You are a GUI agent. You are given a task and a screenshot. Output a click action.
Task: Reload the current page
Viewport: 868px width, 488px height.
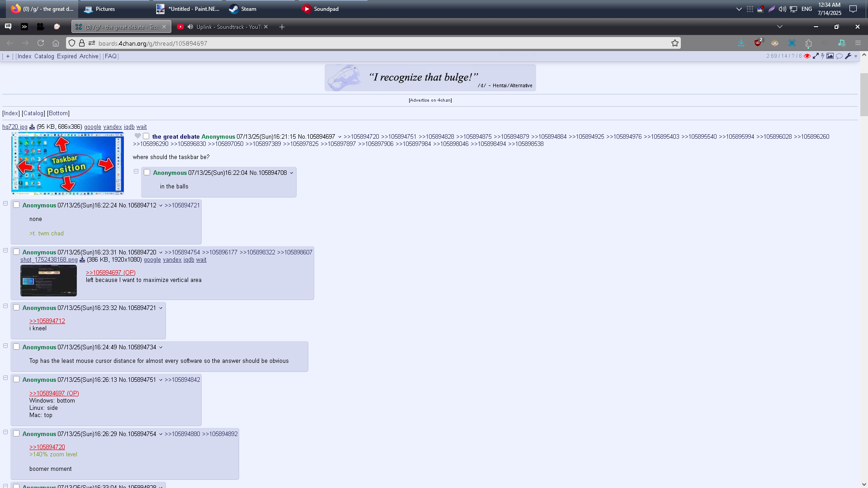[x=41, y=43]
